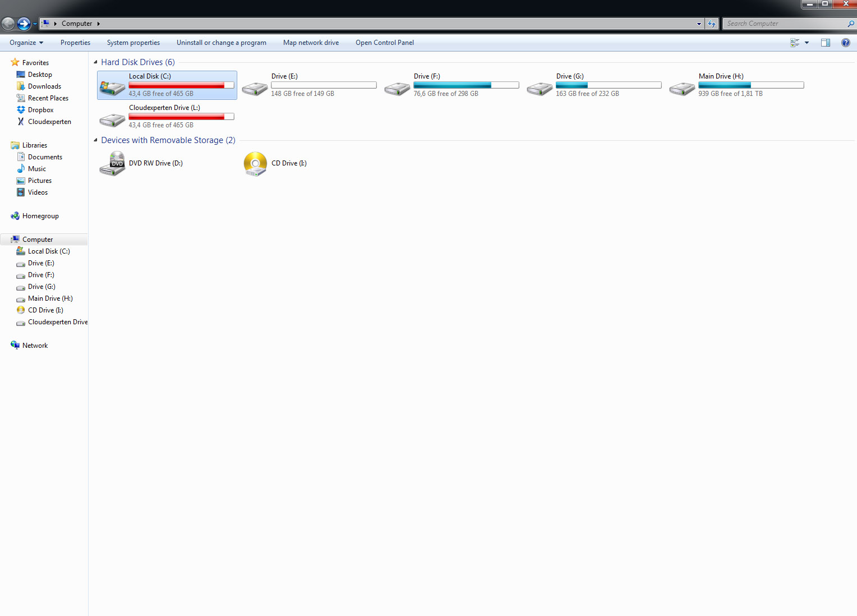The height and width of the screenshot is (616, 857).
Task: Select the CD Drive (I:) disc icon
Action: pyautogui.click(x=255, y=164)
